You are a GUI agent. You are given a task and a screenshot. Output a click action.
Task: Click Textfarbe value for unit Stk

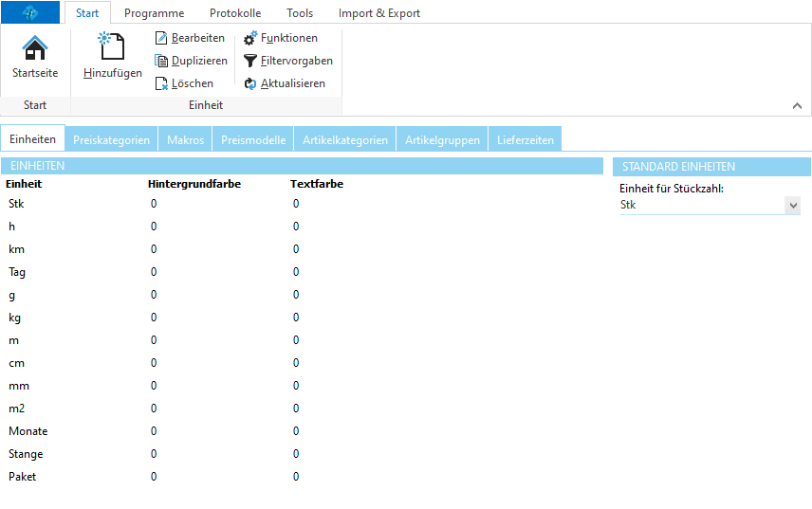[x=296, y=204]
